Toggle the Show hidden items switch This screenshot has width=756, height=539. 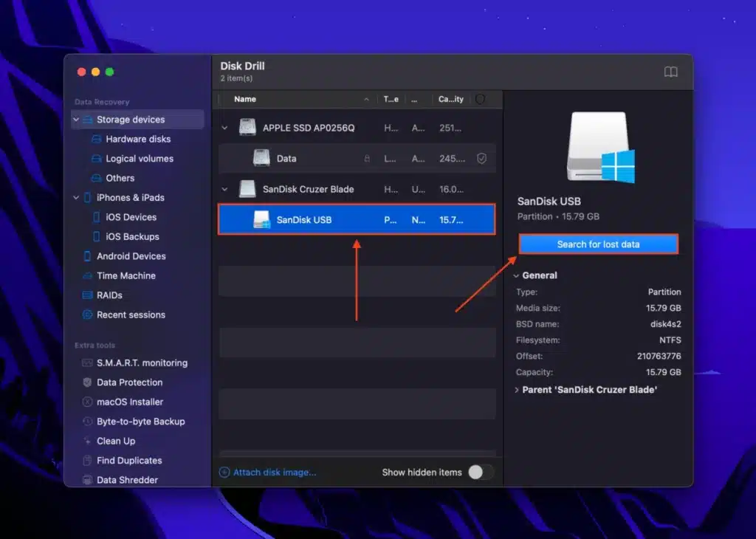click(x=481, y=473)
